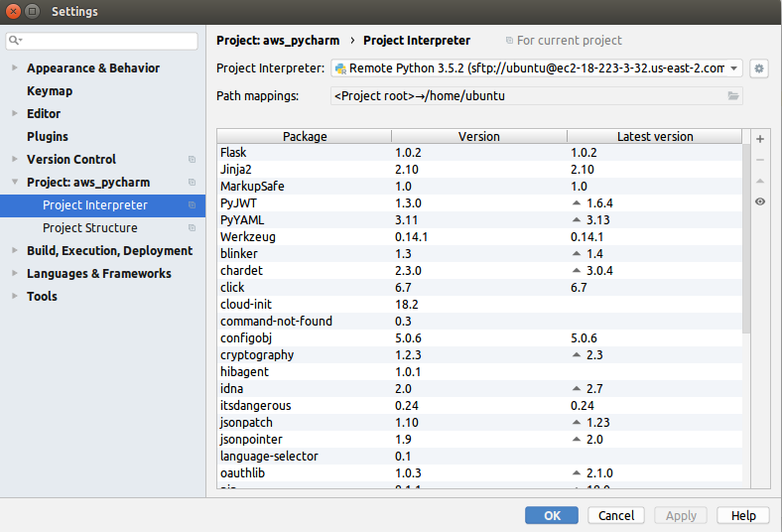Expand the Editor section

[x=15, y=114]
